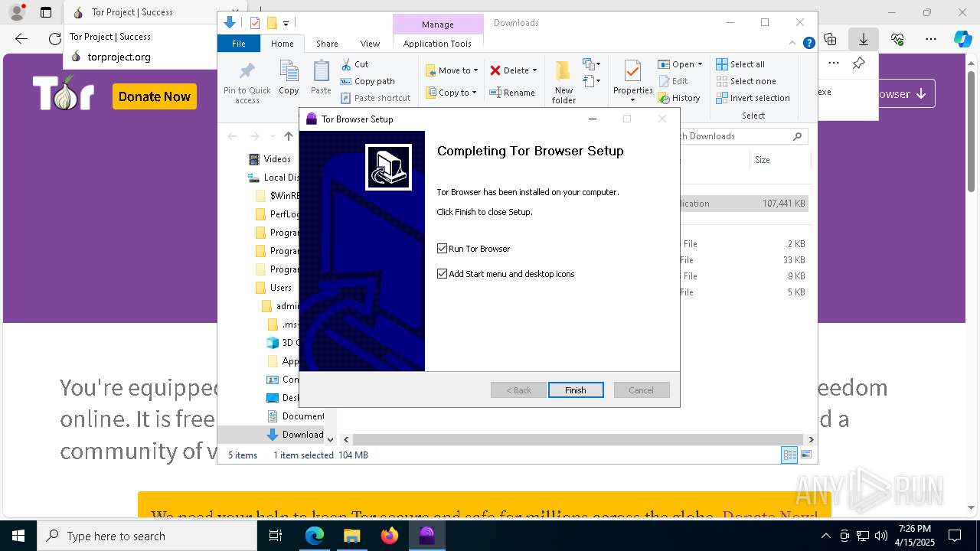The height and width of the screenshot is (551, 980).
Task: Click Rename in Explorer ribbon
Action: 512,93
